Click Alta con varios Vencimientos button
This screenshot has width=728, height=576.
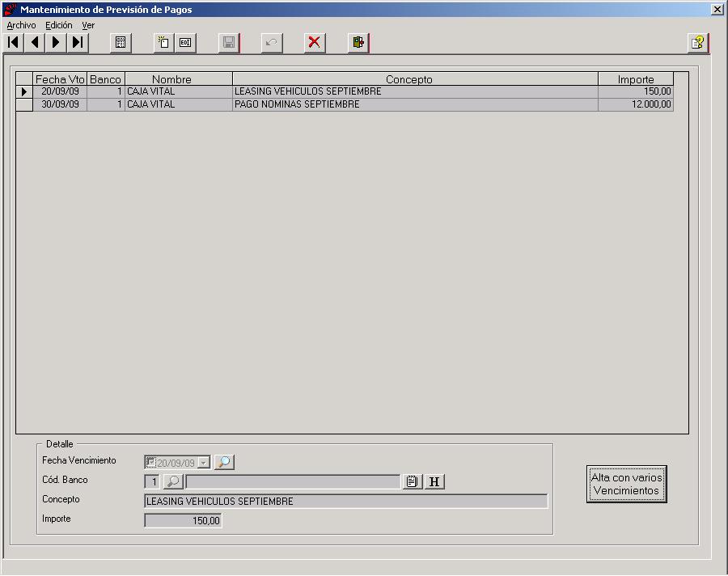point(626,484)
